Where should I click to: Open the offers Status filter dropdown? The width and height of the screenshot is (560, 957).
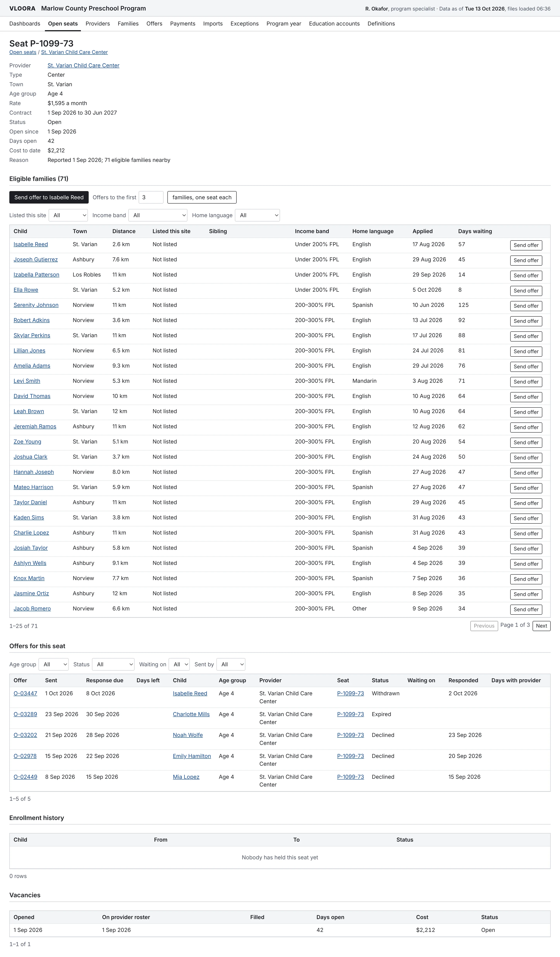[x=113, y=664]
